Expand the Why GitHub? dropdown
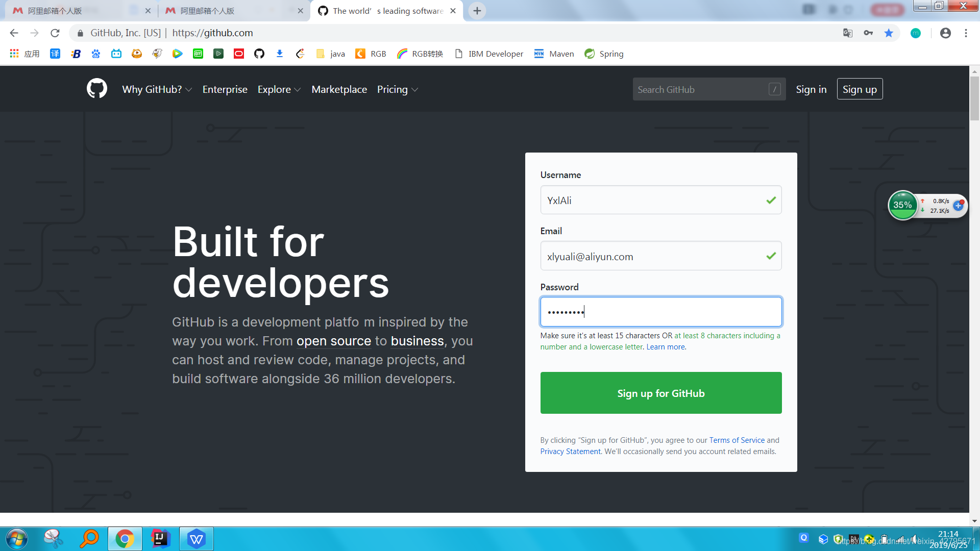 (157, 89)
